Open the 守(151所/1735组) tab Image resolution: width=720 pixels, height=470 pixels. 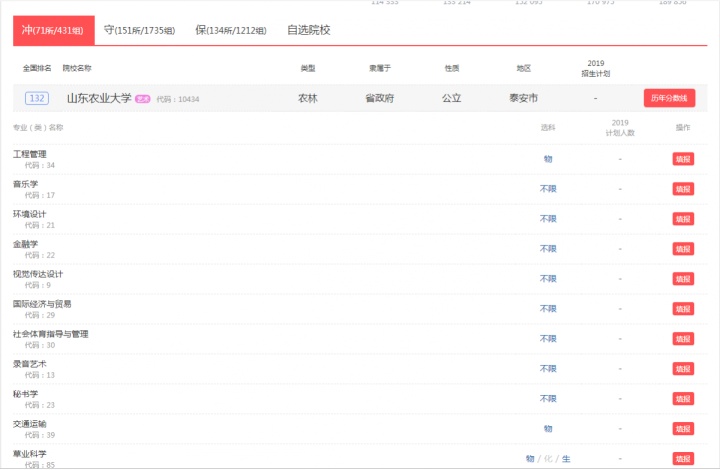coord(139,30)
